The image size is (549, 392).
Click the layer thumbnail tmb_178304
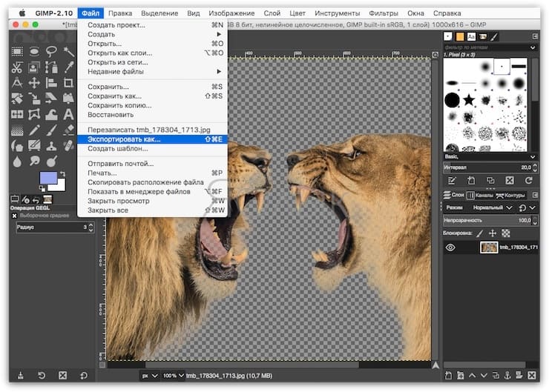point(489,248)
